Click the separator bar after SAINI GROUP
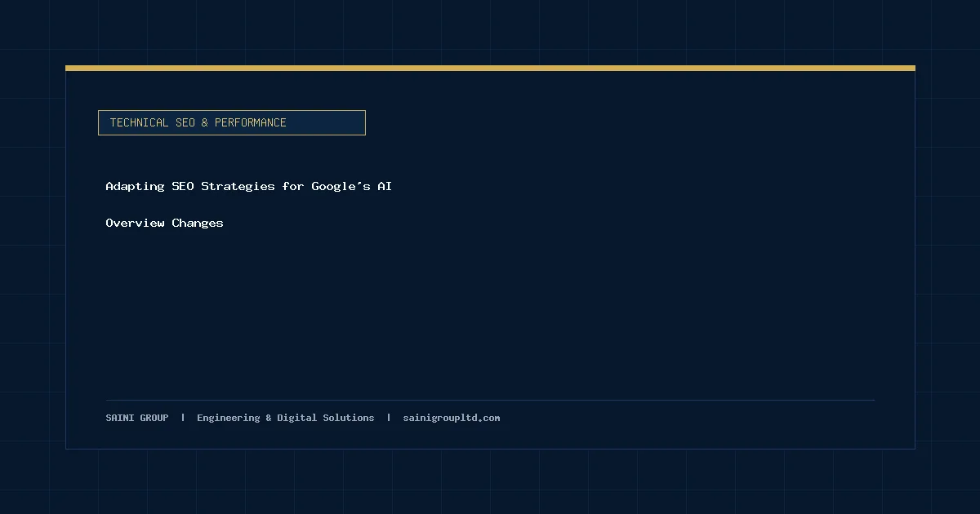This screenshot has height=514, width=980. pos(183,418)
